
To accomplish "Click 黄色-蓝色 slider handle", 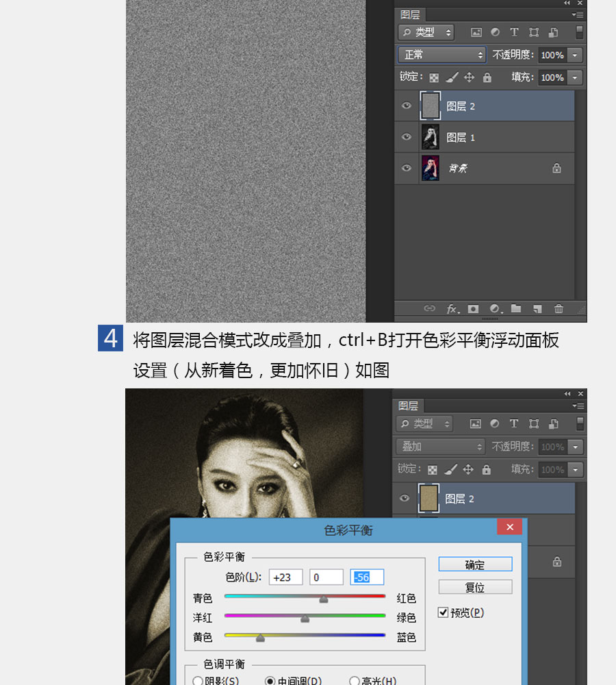I will click(x=260, y=638).
